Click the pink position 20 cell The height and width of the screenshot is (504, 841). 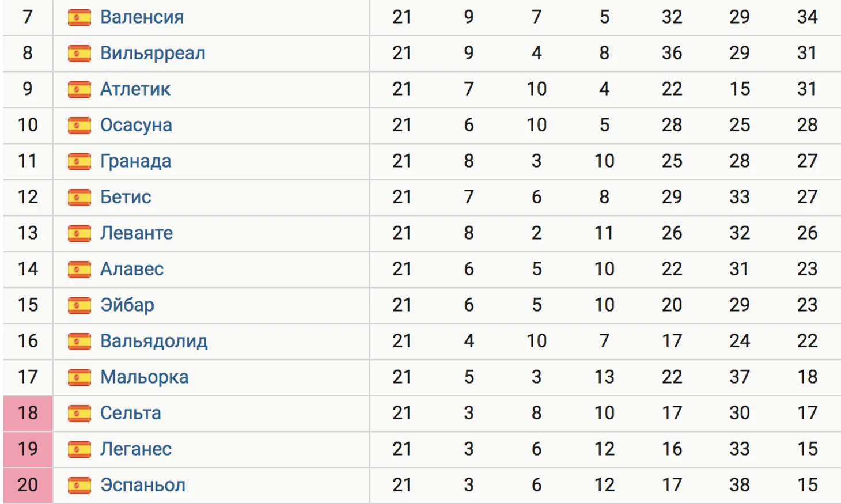[28, 486]
